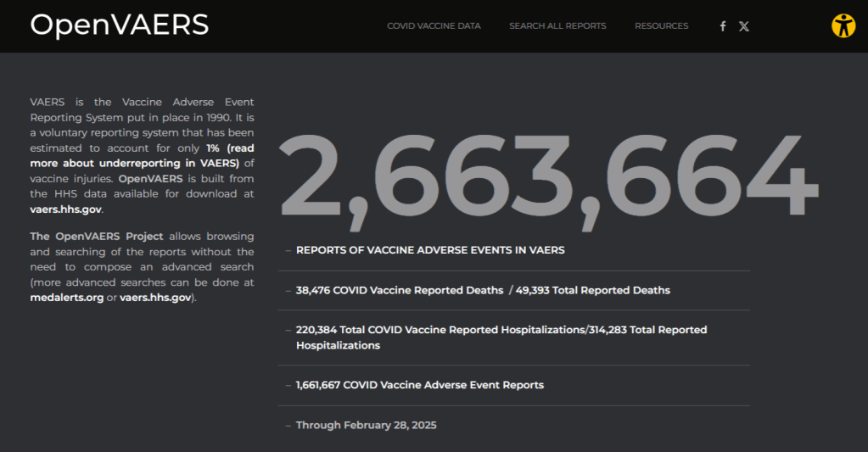This screenshot has height=452, width=868.
Task: Open the yellow accessibility widget icon
Action: (x=843, y=25)
